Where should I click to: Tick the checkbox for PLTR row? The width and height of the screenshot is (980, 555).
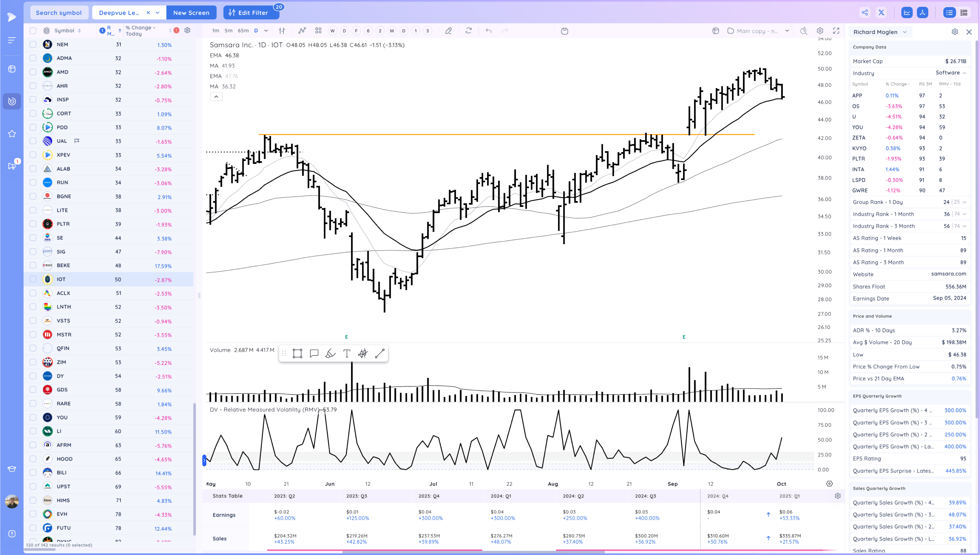(33, 224)
